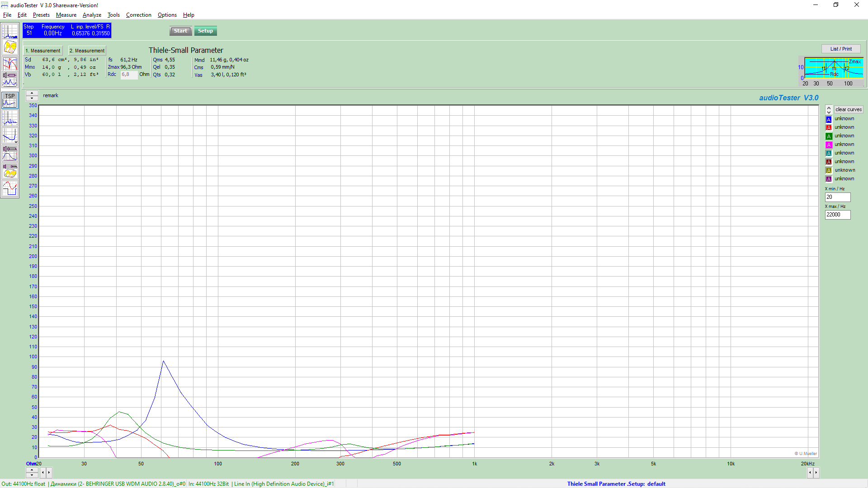Click the bottom-left vertical axis stepper

tap(32, 473)
